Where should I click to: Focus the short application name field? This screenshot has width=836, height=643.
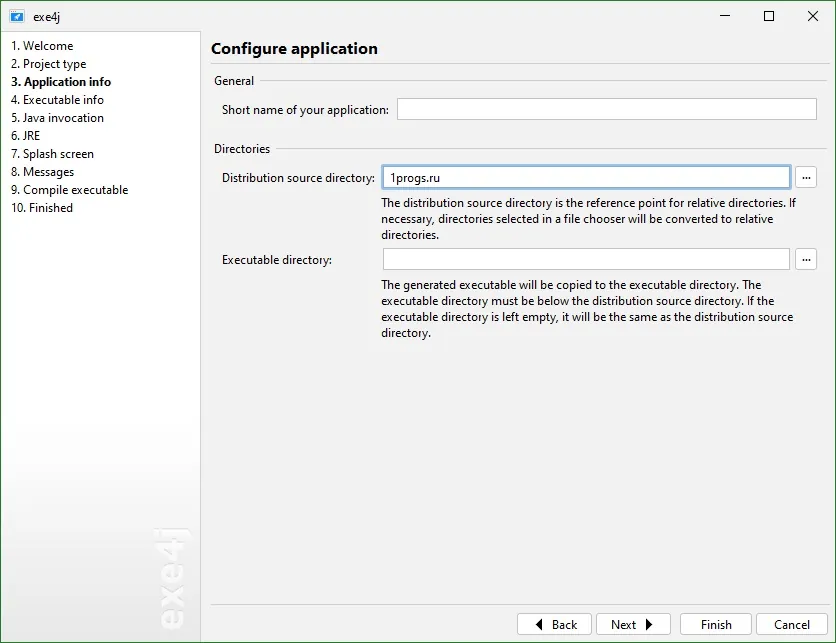[607, 109]
